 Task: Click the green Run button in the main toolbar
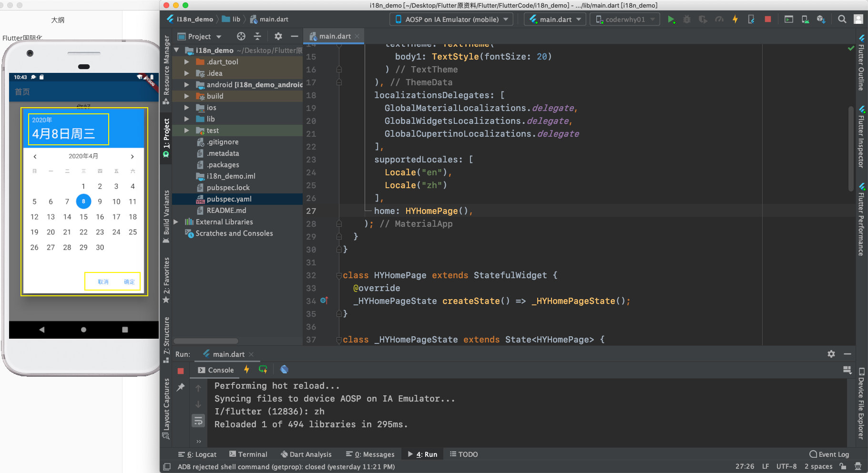[671, 20]
